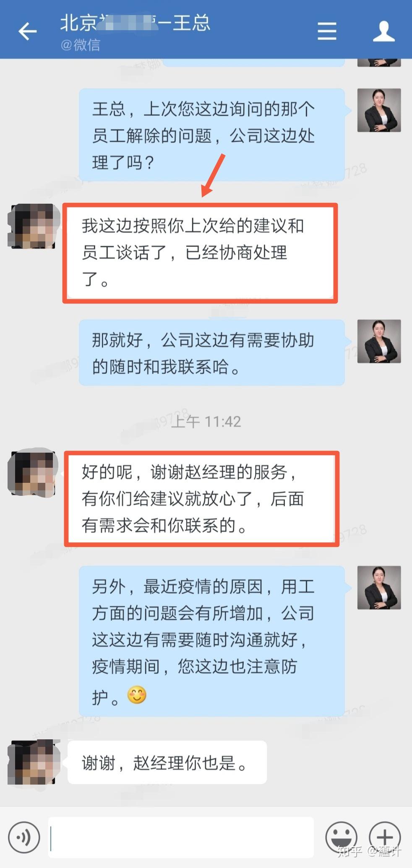The height and width of the screenshot is (868, 412).
Task: Open the emoji picker icon
Action: click(342, 837)
